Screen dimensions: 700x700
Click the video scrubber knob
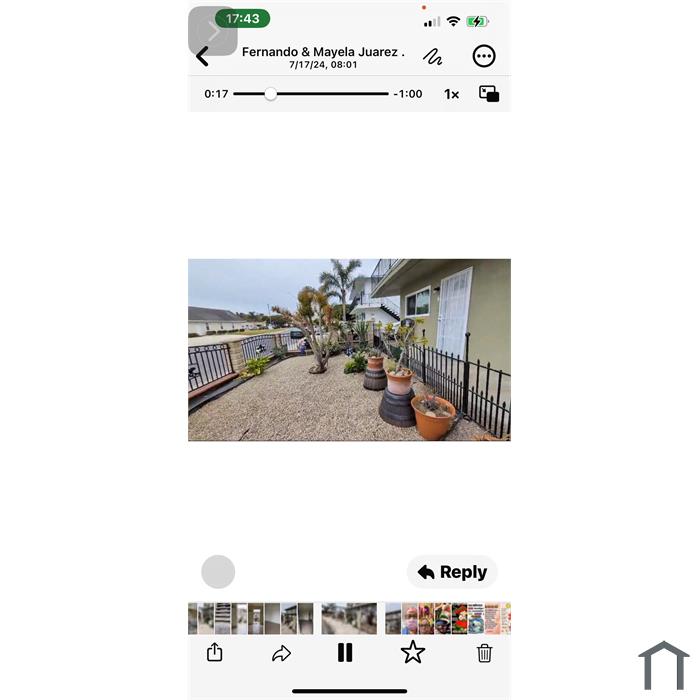coord(271,94)
